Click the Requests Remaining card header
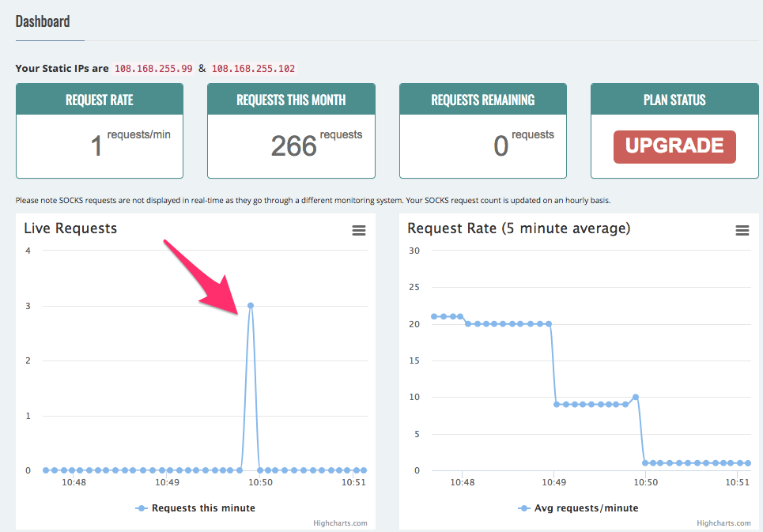 (483, 99)
